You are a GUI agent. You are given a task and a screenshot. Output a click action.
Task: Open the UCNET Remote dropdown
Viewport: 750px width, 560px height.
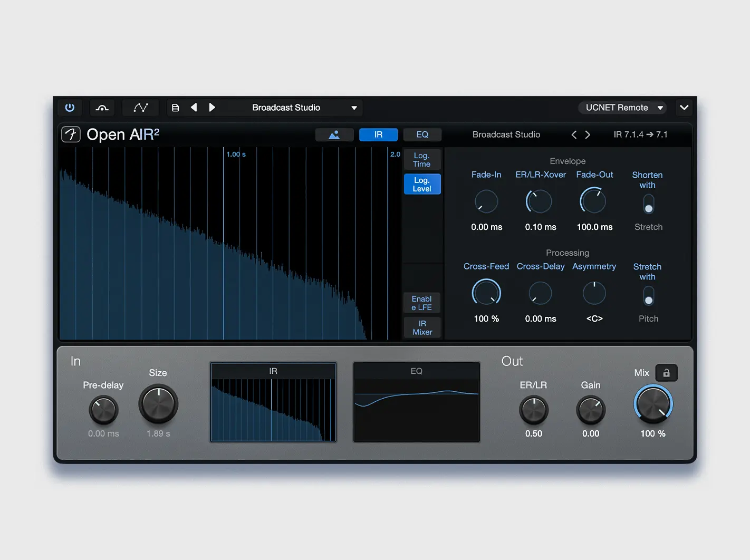pos(622,107)
